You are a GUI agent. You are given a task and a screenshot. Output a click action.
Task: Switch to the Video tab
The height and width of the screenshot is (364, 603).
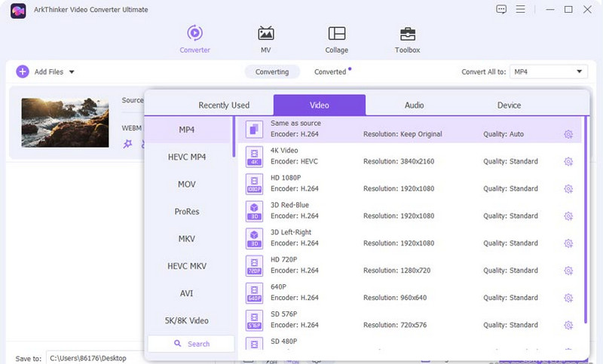[319, 105]
